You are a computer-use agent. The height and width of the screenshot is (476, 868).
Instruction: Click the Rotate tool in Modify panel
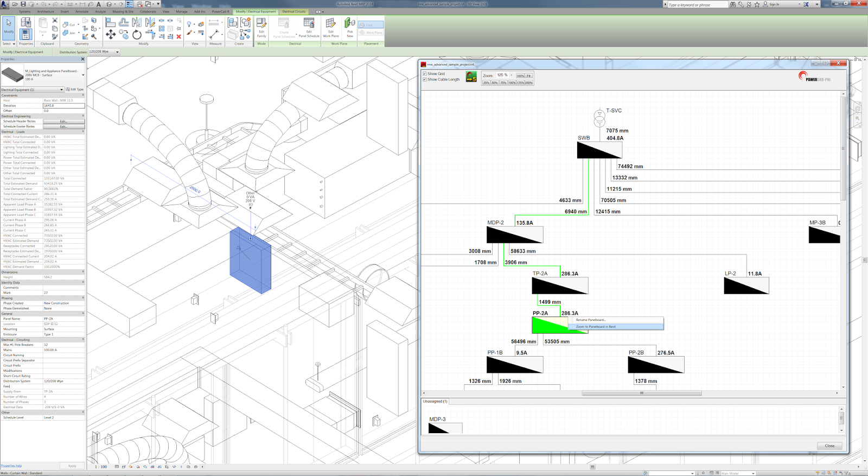(137, 35)
